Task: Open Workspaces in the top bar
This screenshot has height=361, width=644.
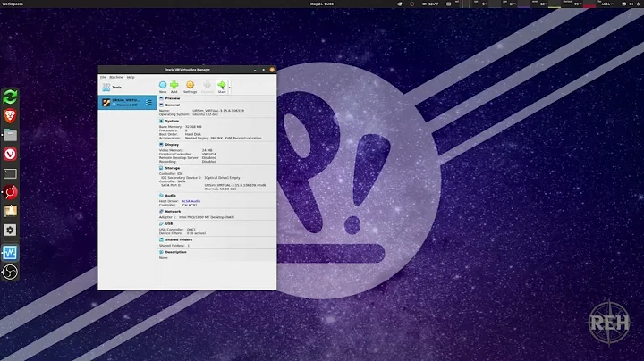Action: click(13, 4)
